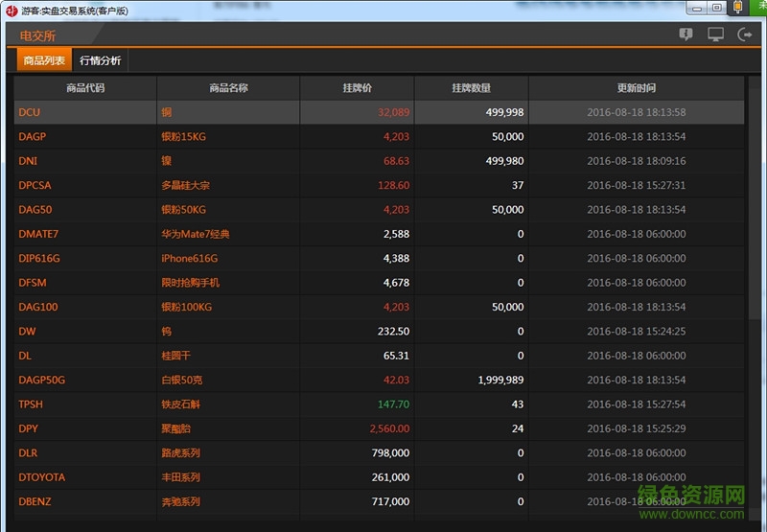Select the DNI product code
Viewport: 767px width, 532px height.
(28, 161)
